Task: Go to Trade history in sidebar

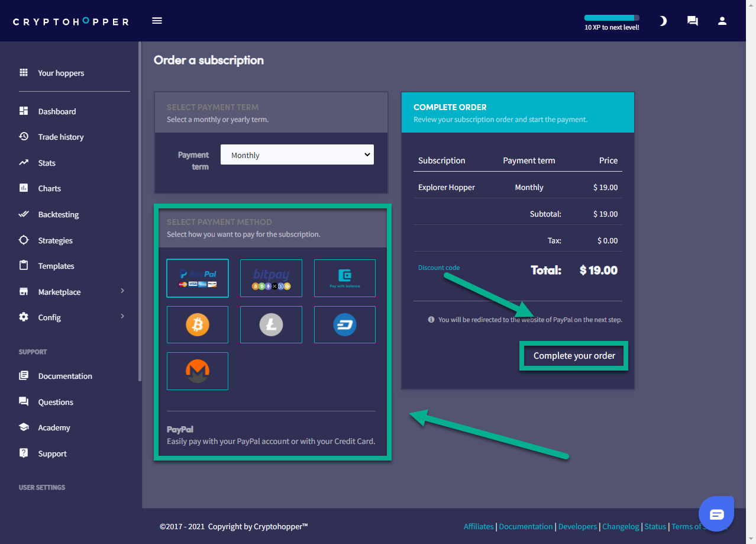Action: [x=60, y=137]
